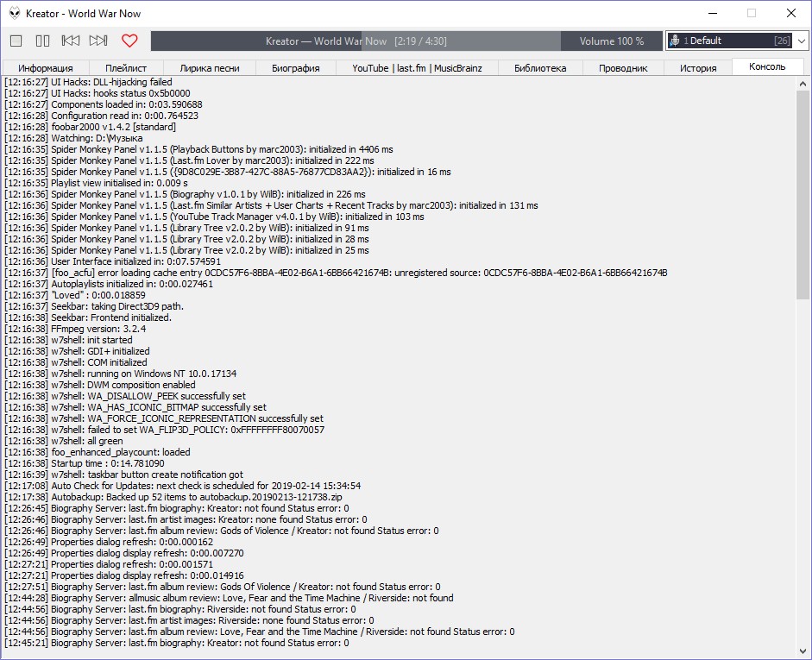Switch to the Информация tab
Image resolution: width=812 pixels, height=660 pixels.
click(46, 68)
